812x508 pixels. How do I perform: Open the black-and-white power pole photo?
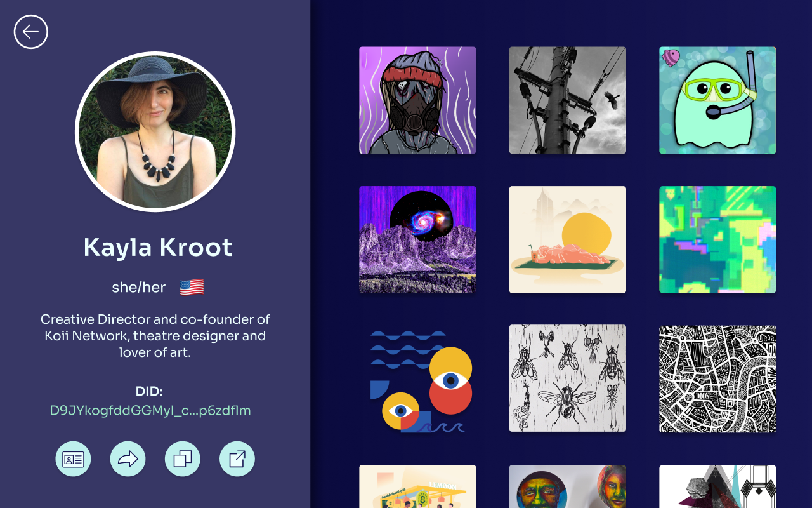[568, 100]
